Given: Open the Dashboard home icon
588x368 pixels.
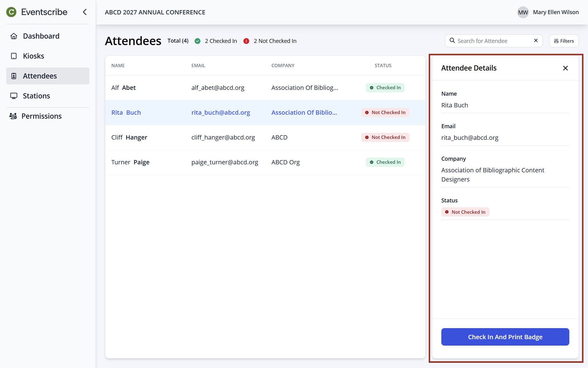Looking at the screenshot, I should [14, 36].
